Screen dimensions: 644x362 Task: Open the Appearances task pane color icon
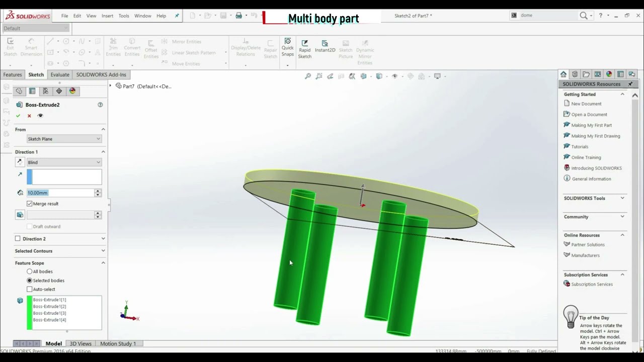(609, 74)
